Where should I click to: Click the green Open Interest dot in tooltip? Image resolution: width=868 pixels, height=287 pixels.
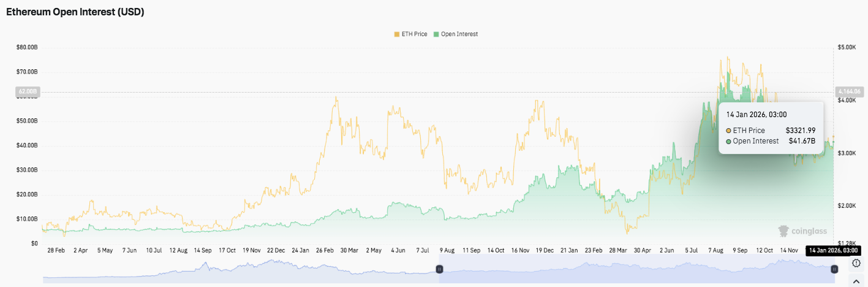click(x=728, y=141)
